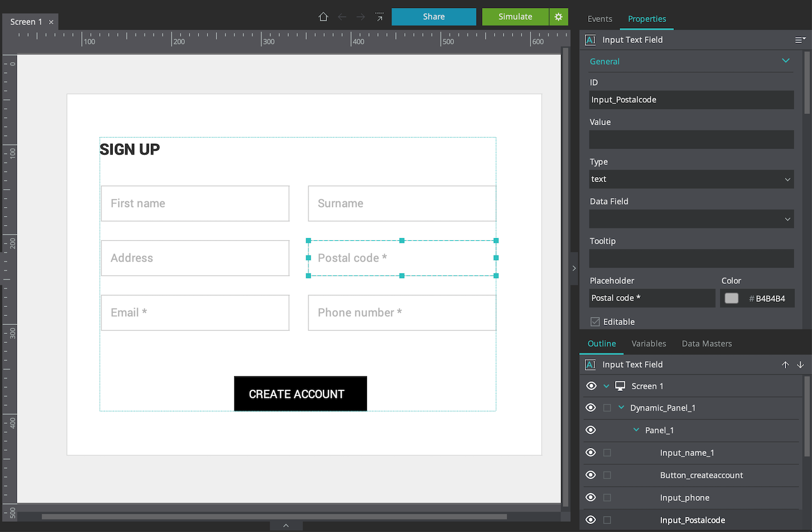The width and height of the screenshot is (812, 532).
Task: Open the Data Field dropdown
Action: click(x=691, y=219)
